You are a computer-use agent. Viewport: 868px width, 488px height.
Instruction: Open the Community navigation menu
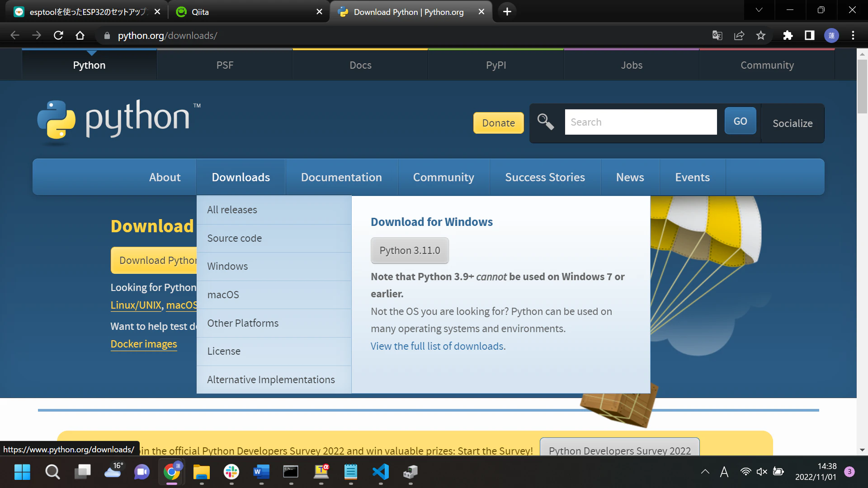pos(443,177)
